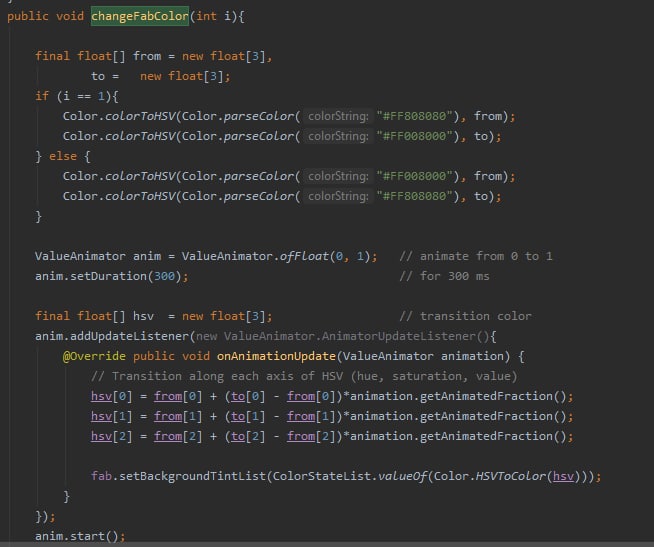Click the 'valueOf' method call
654x547 pixels.
[x=402, y=476]
